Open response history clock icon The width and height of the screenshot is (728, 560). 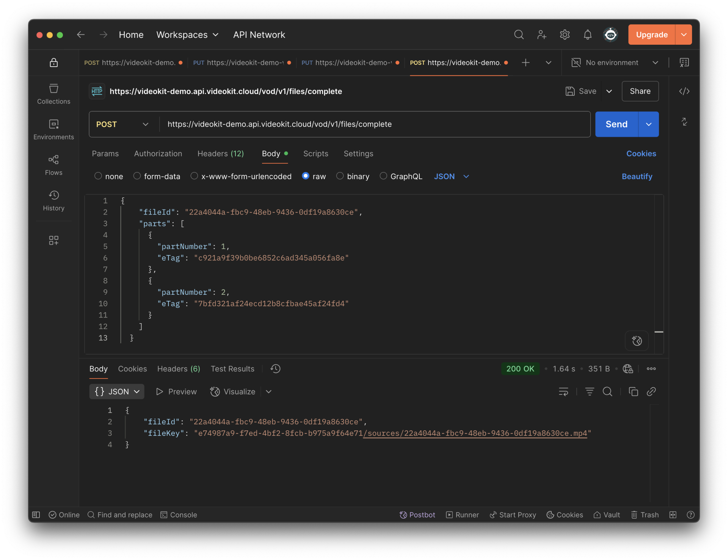tap(275, 369)
